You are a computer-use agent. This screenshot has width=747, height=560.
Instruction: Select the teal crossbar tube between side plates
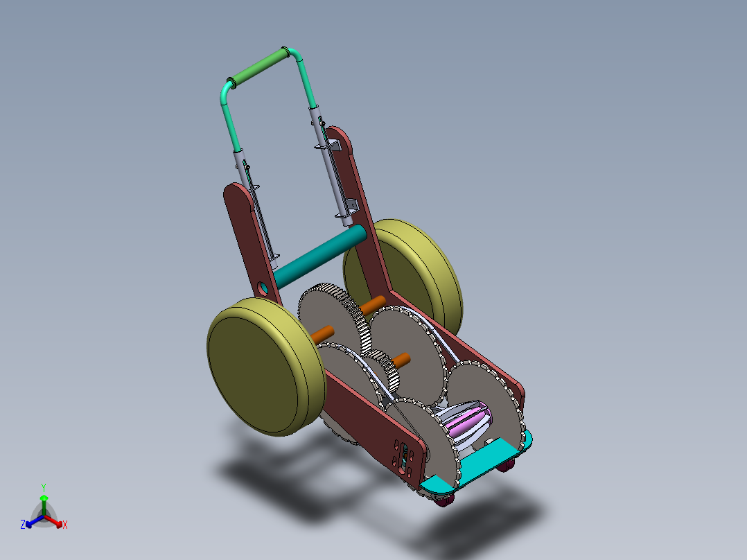[319, 257]
